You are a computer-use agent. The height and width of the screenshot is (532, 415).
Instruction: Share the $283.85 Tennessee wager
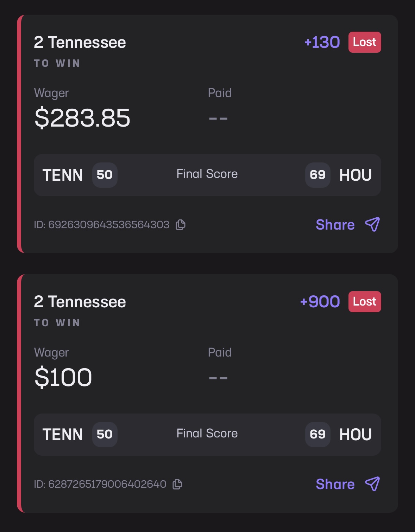(335, 225)
